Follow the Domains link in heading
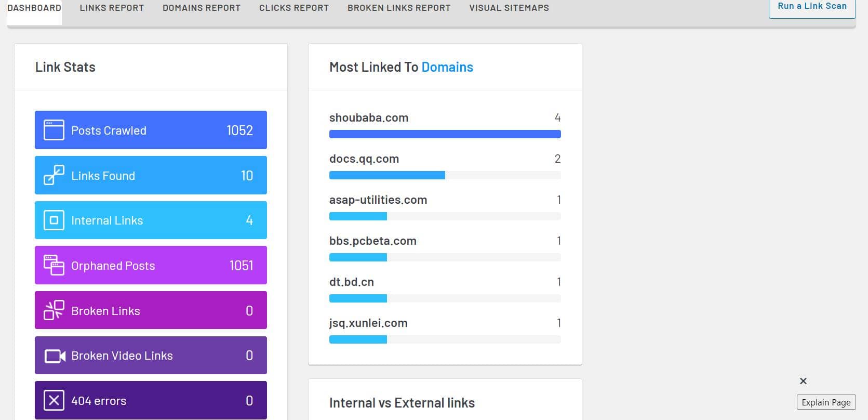This screenshot has width=868, height=420. [447, 67]
